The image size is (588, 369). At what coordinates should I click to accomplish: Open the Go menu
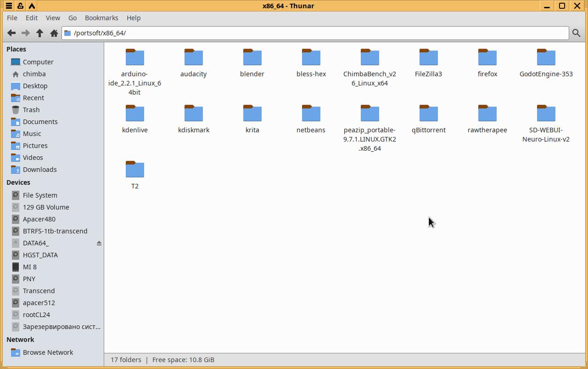tap(73, 18)
